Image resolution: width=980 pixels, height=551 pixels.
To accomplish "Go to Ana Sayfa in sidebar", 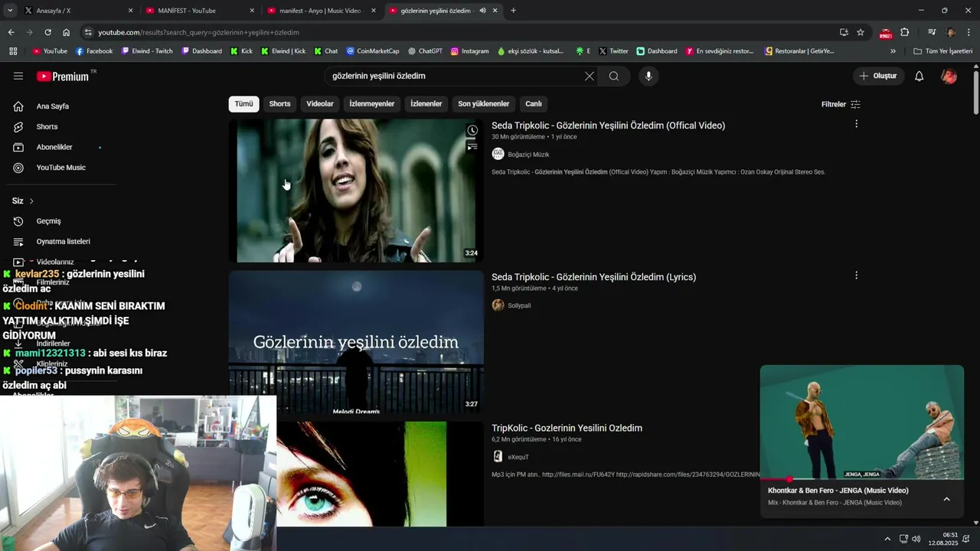I will tap(52, 106).
